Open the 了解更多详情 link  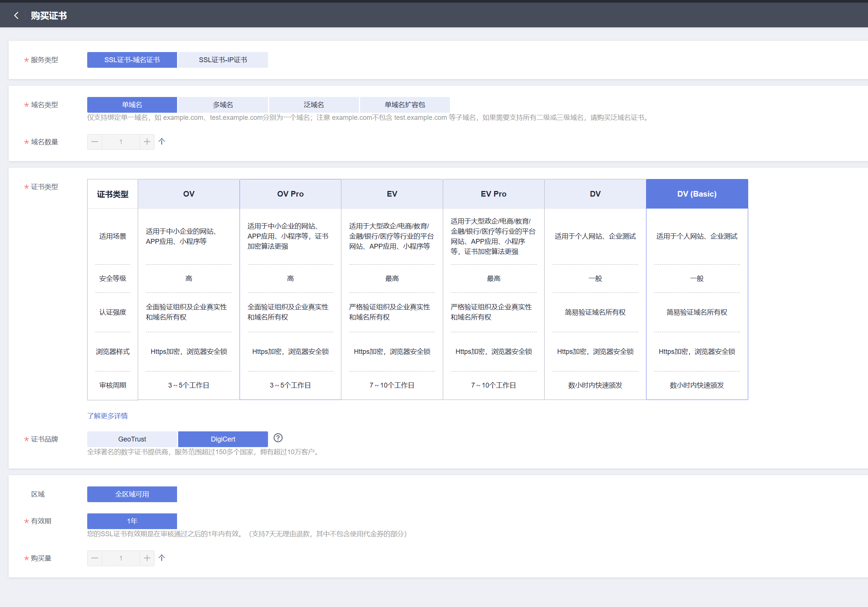click(x=107, y=416)
